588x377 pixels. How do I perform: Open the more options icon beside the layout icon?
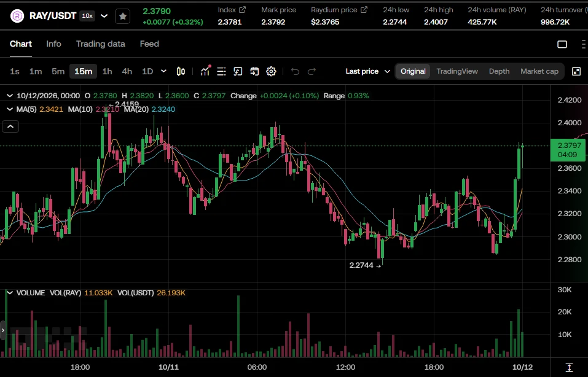(x=584, y=44)
